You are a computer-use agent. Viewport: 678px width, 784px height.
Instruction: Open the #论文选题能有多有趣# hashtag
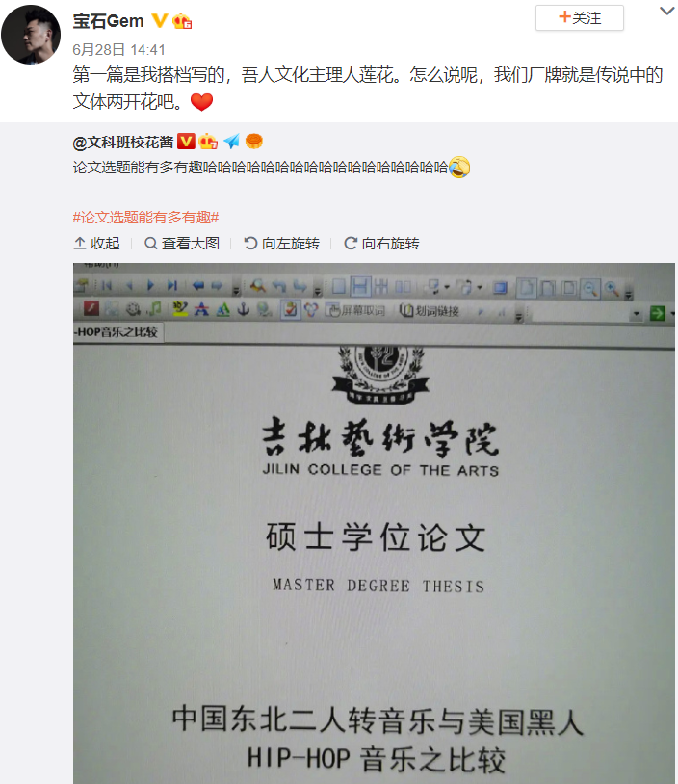145,218
